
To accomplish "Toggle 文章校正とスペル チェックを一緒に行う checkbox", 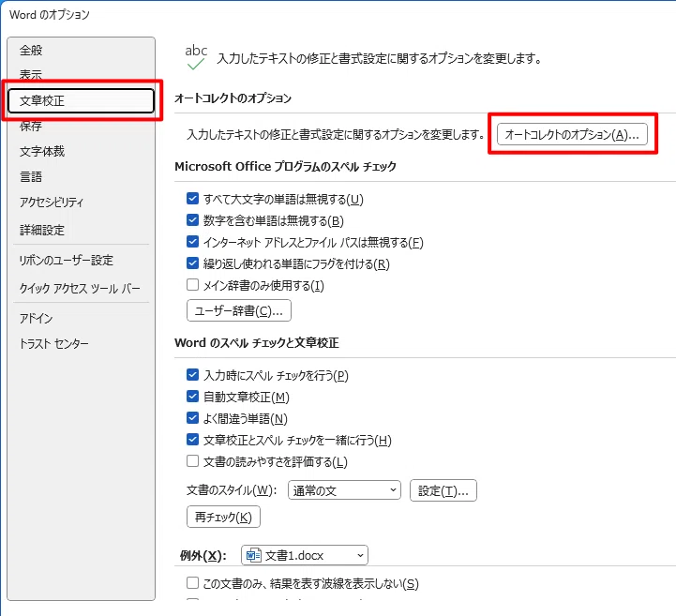I will pyautogui.click(x=193, y=440).
